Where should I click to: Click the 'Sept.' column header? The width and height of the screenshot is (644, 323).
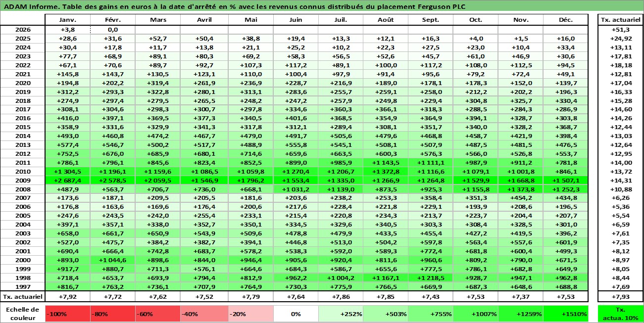(x=430, y=20)
